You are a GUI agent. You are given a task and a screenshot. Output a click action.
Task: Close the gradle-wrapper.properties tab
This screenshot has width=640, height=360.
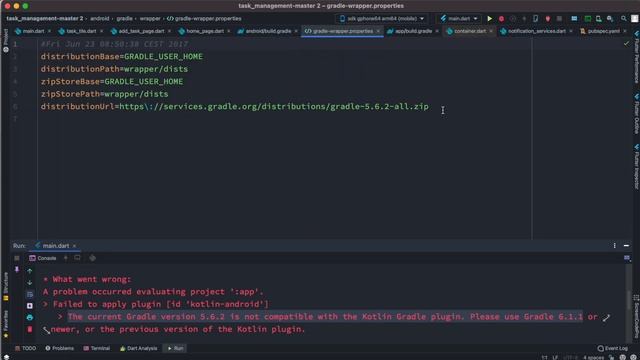coord(378,31)
